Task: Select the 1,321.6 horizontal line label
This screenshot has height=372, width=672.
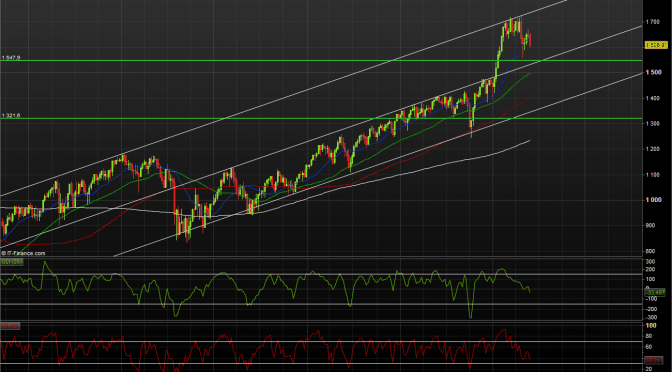Action: click(x=11, y=116)
